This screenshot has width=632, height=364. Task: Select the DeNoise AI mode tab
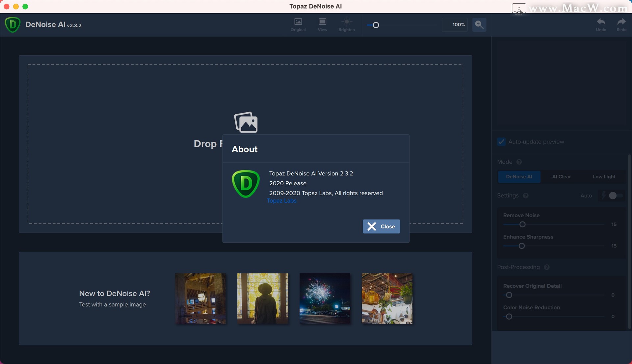[519, 177]
